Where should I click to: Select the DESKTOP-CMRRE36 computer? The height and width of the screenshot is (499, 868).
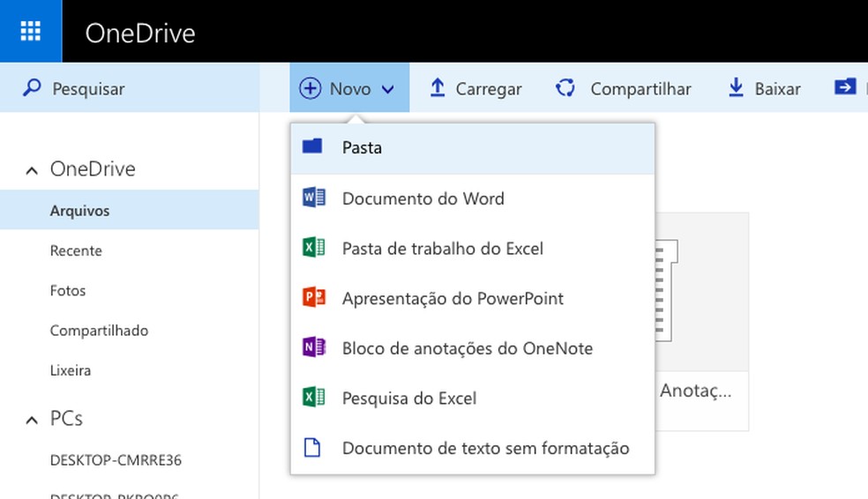tap(116, 460)
